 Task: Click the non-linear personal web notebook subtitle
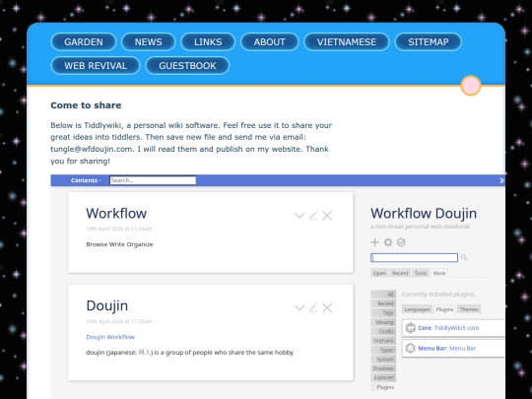pos(420,227)
